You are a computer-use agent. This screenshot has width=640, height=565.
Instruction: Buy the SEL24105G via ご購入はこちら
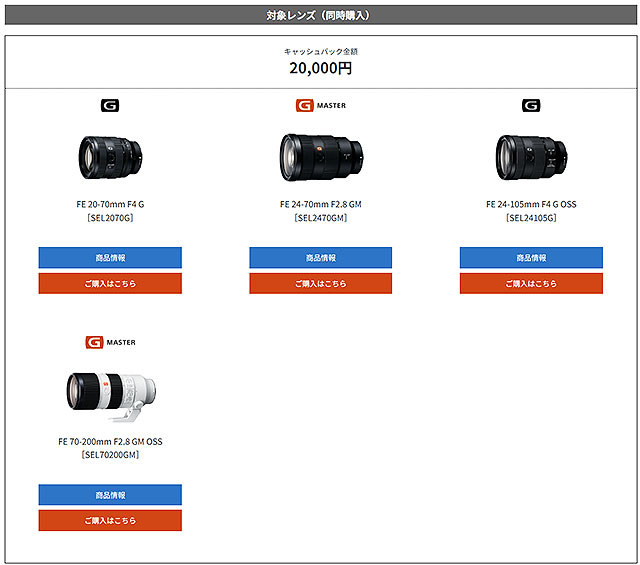531,284
